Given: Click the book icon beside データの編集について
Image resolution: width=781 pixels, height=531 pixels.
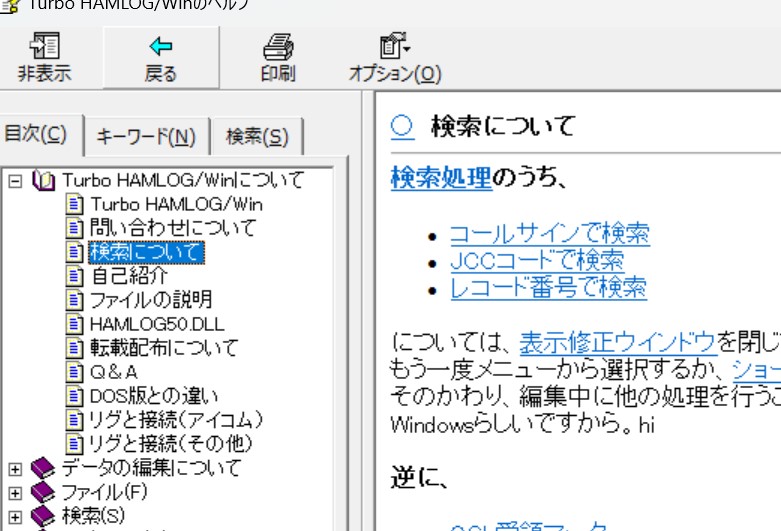Looking at the screenshot, I should point(42,468).
